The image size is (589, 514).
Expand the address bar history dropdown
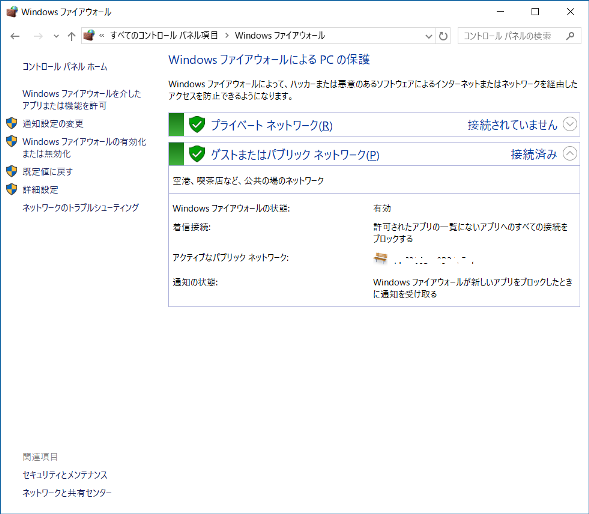(x=429, y=36)
